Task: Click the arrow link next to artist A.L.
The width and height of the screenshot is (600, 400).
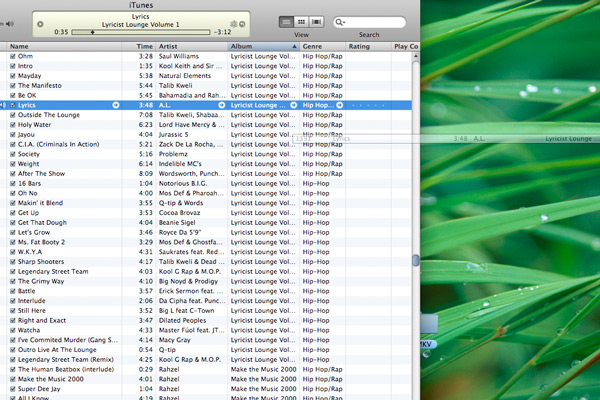Action: click(222, 105)
